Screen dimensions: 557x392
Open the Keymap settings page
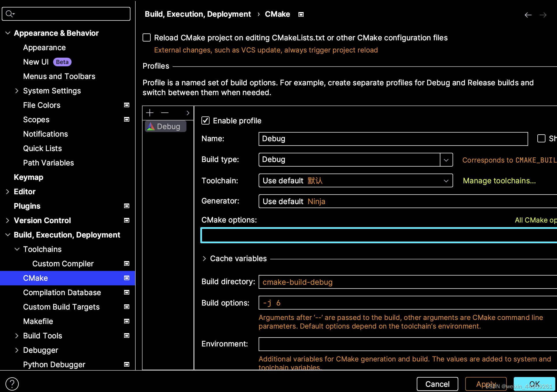click(29, 177)
